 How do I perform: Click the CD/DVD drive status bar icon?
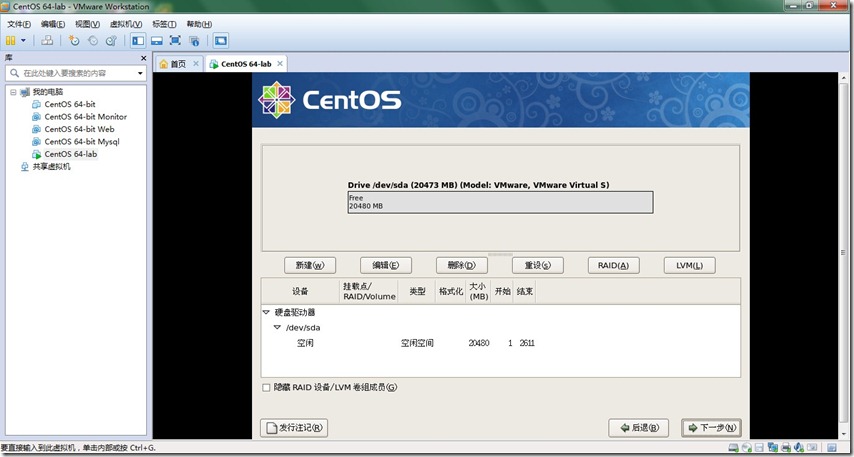point(747,448)
